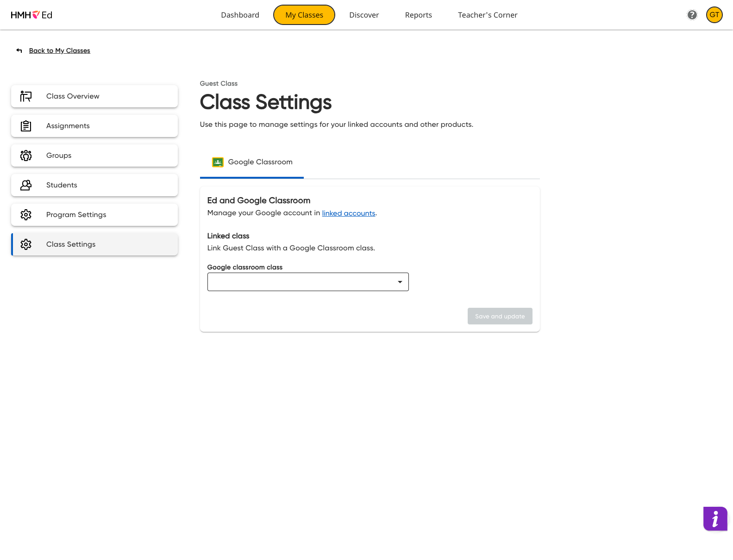The height and width of the screenshot is (560, 733).
Task: Click the Class Settings gear icon
Action: pyautogui.click(x=26, y=244)
